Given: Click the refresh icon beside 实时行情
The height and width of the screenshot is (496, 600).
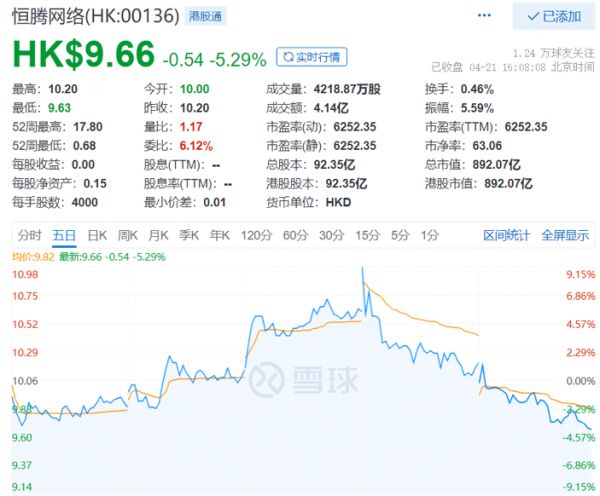Looking at the screenshot, I should click(287, 57).
